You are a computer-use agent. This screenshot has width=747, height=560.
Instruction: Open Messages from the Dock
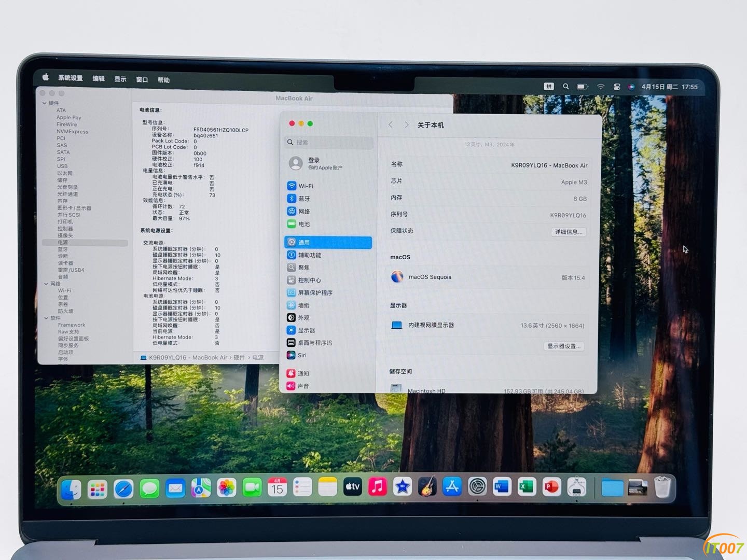point(149,488)
